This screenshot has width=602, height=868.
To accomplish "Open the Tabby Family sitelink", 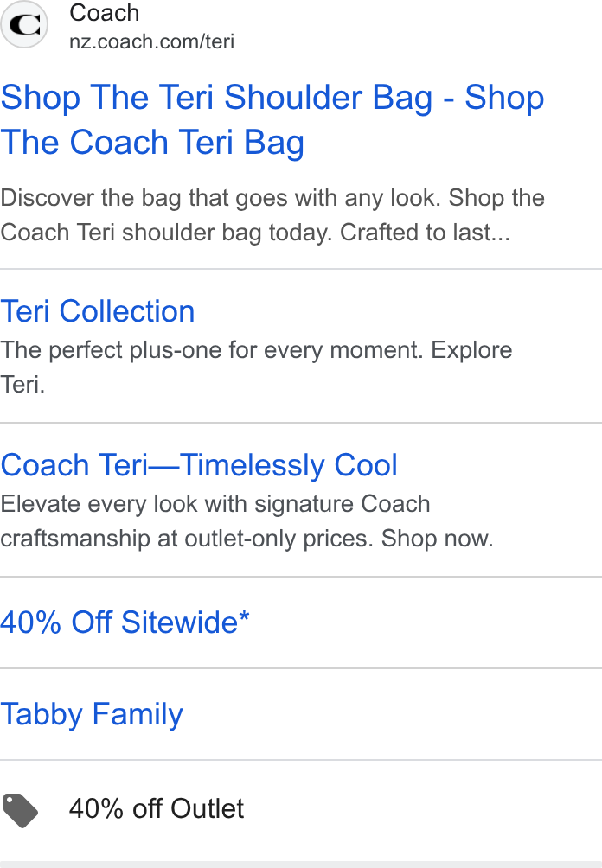I will 92,714.
